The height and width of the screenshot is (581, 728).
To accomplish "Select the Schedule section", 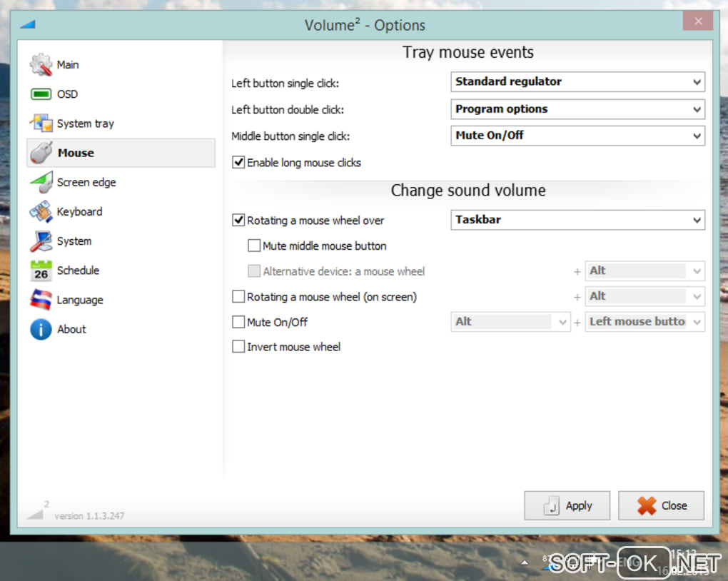I will click(120, 271).
